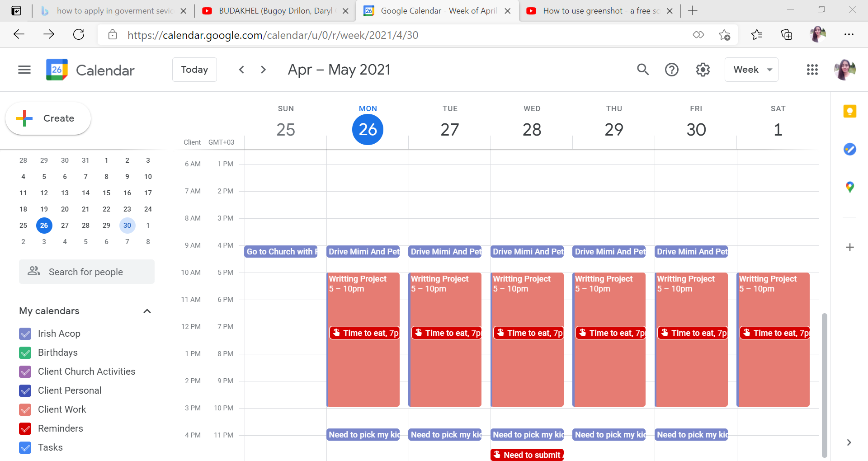The height and width of the screenshot is (461, 868).
Task: Close the government service search tab
Action: 184,11
